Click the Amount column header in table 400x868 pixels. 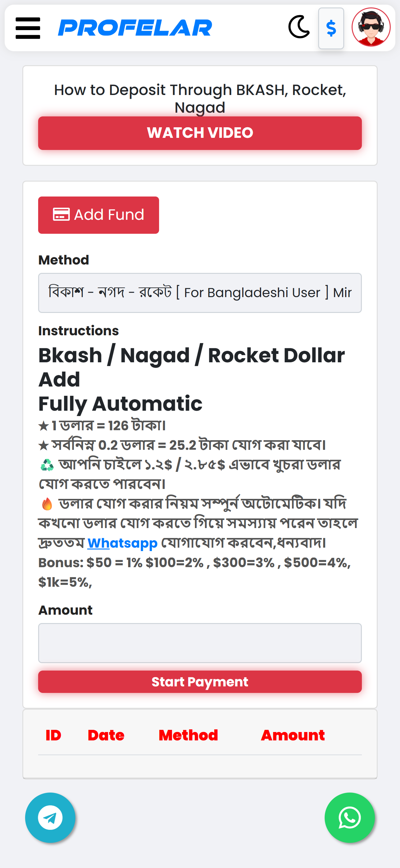[293, 735]
